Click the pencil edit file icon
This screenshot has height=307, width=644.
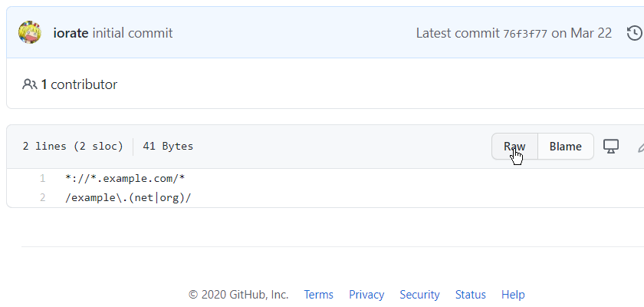point(640,146)
